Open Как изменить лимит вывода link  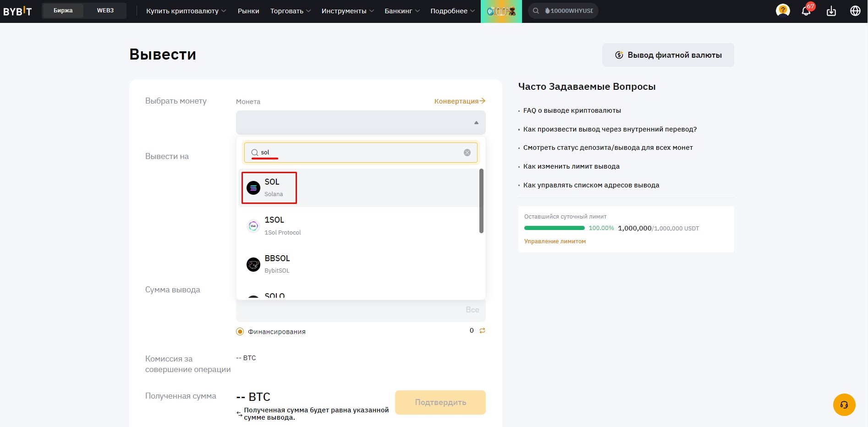(x=571, y=166)
